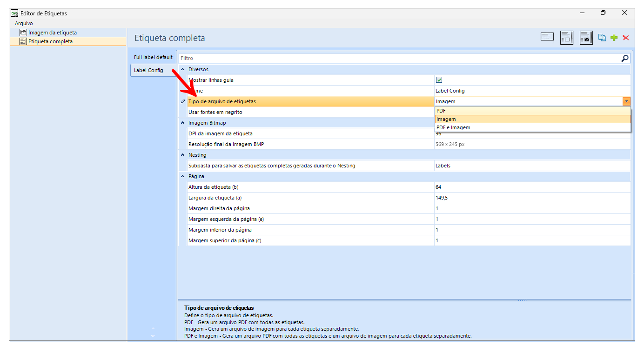Click the simple text label layout icon

click(547, 37)
